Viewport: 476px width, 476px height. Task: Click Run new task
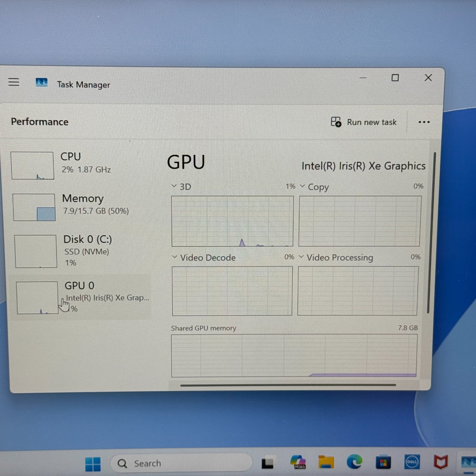(364, 122)
